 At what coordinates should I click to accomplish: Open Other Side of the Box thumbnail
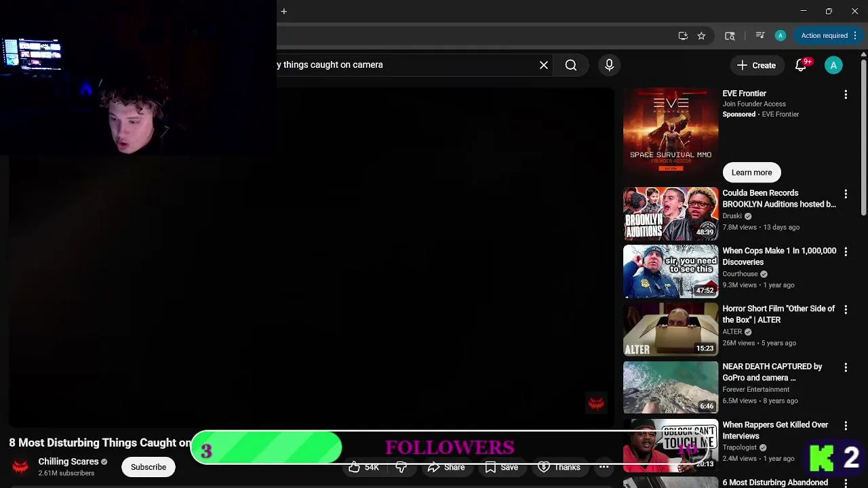click(x=671, y=329)
